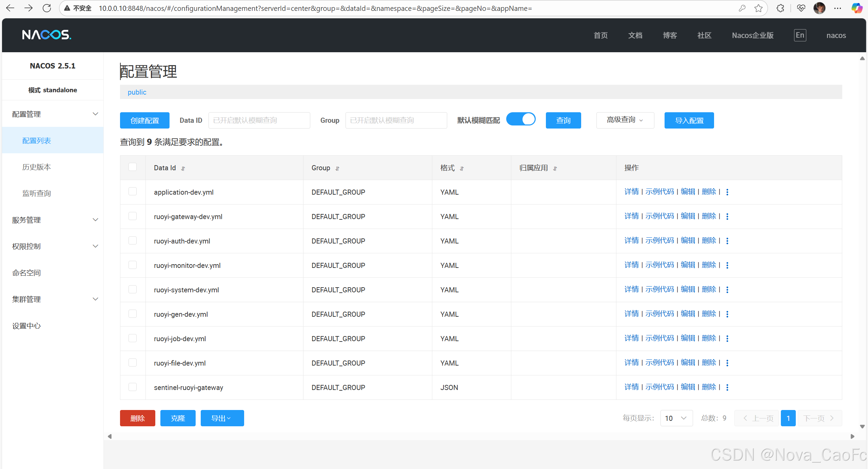Viewport: 868px width, 469px height.
Task: Click the NACOS logo
Action: (46, 35)
